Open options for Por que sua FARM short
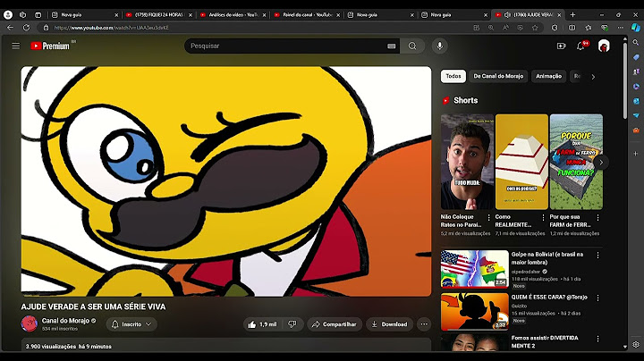 click(x=597, y=217)
